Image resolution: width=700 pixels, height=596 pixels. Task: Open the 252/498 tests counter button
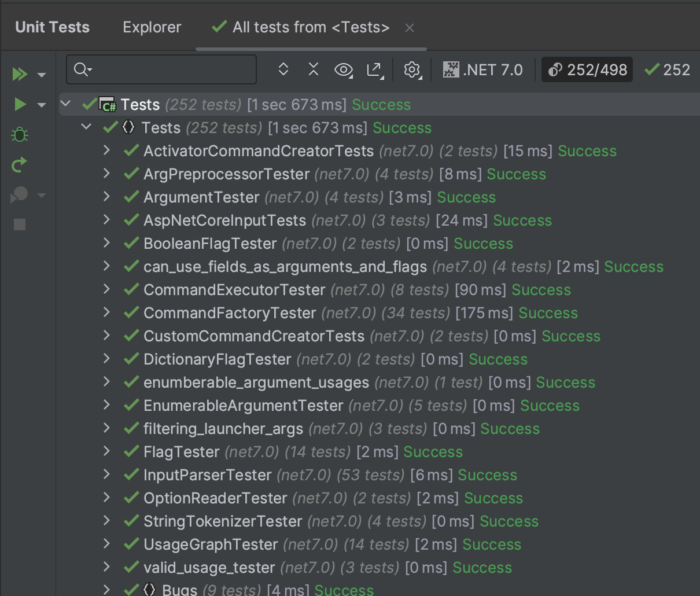click(x=587, y=69)
